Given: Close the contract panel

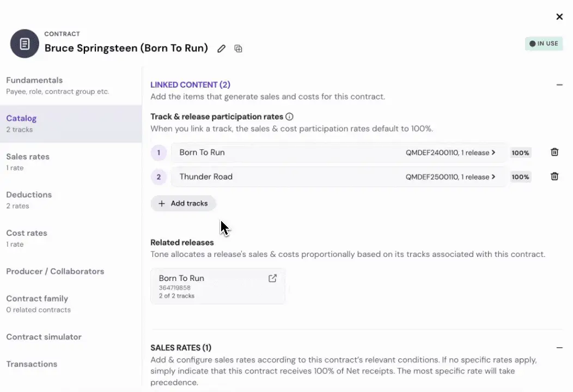Looking at the screenshot, I should click(559, 17).
